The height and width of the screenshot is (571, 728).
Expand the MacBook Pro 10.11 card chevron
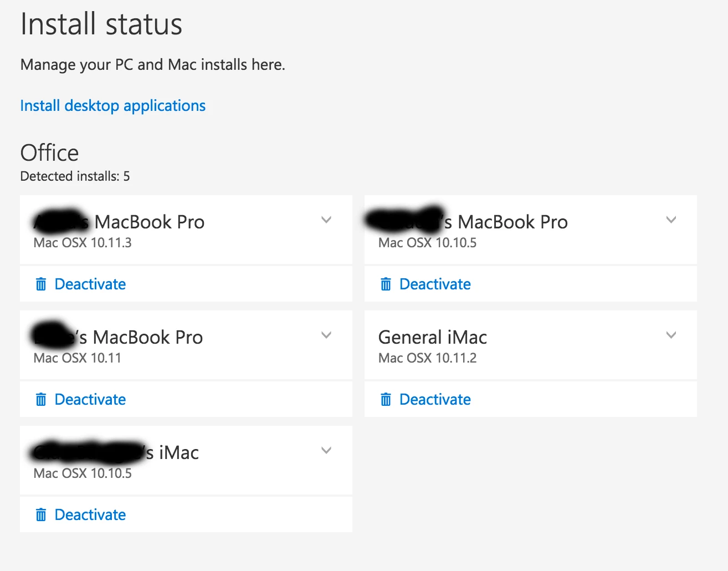click(326, 335)
